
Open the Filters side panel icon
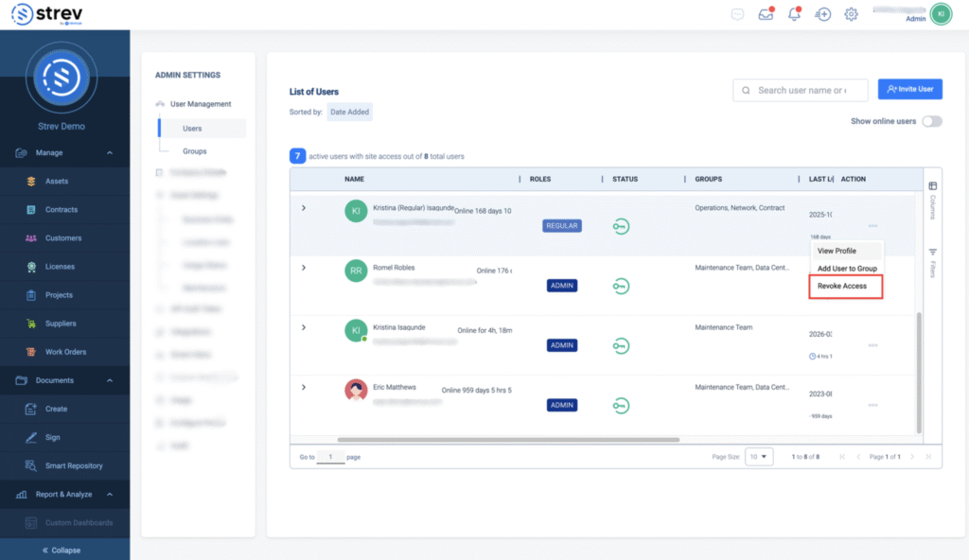[x=932, y=261]
